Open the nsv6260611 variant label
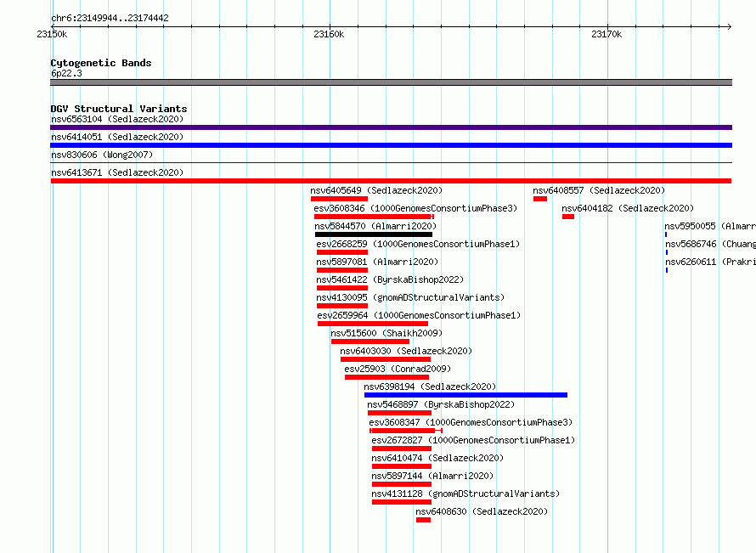 pos(710,262)
